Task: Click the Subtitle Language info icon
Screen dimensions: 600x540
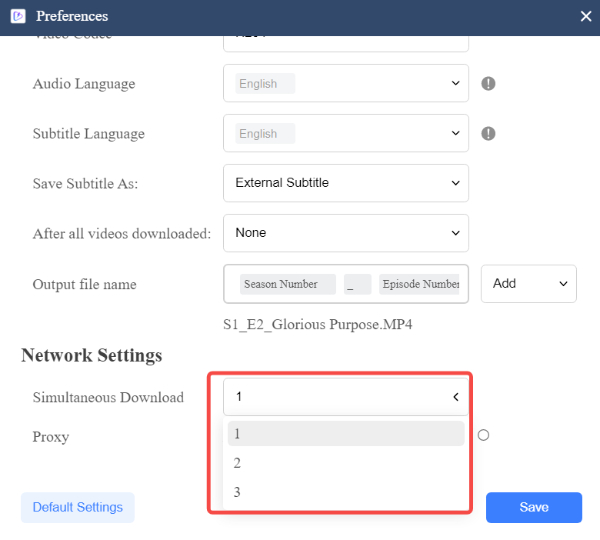Action: coord(488,133)
